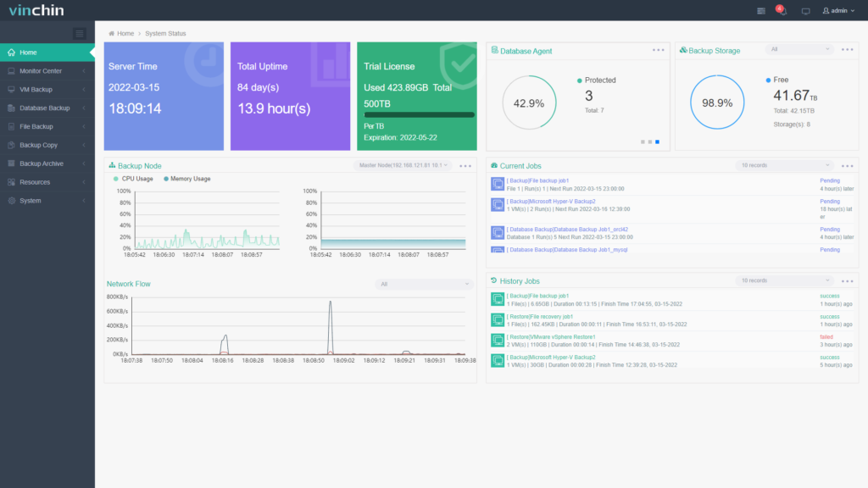
Task: Open the notifications bell with 4 alerts
Action: 779,9
